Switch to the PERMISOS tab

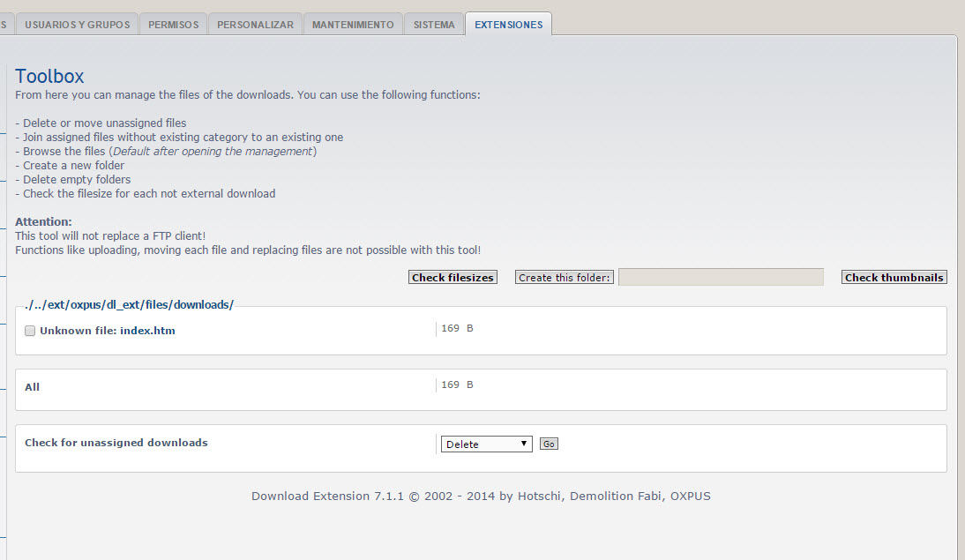tap(173, 25)
